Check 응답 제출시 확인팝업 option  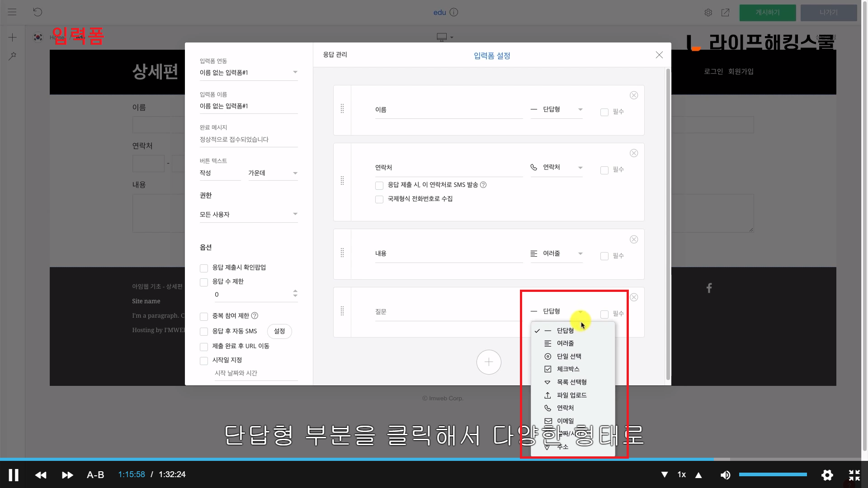pos(204,268)
